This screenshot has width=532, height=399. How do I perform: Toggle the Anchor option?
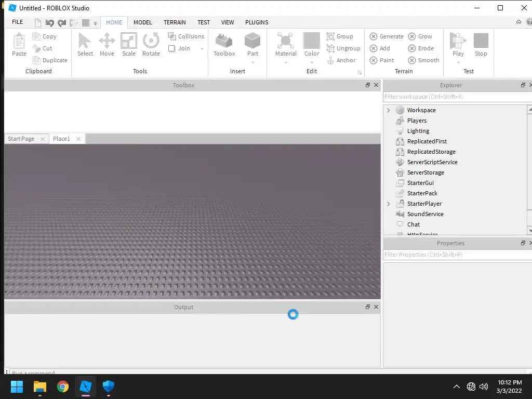341,60
